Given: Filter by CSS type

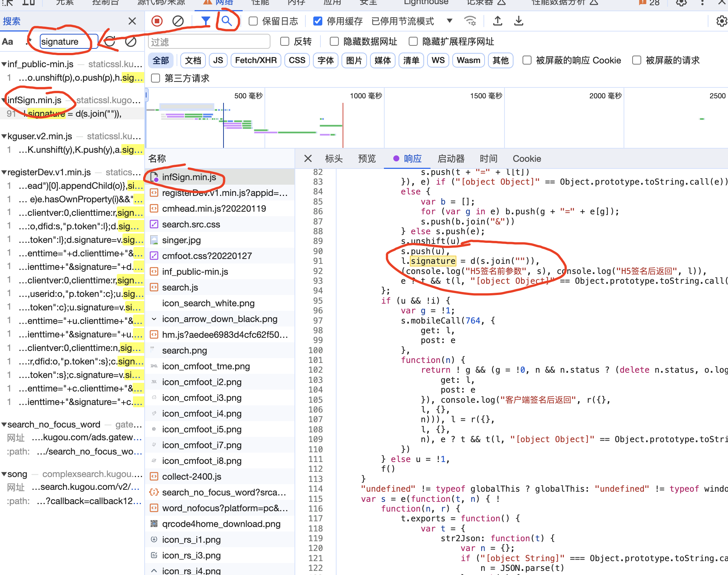Looking at the screenshot, I should click(x=297, y=60).
